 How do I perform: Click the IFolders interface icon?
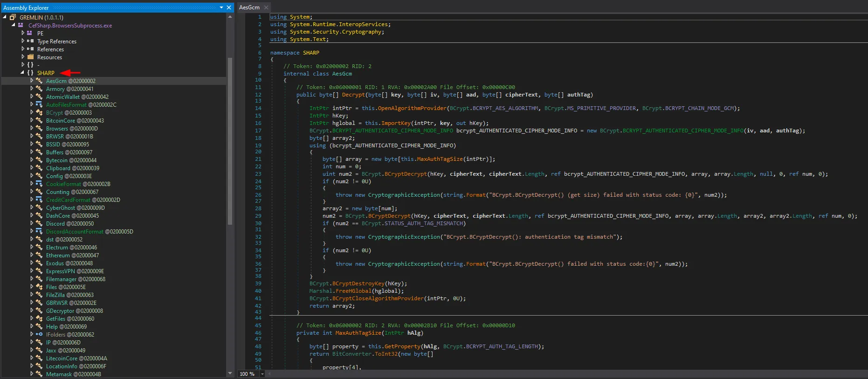(x=39, y=334)
